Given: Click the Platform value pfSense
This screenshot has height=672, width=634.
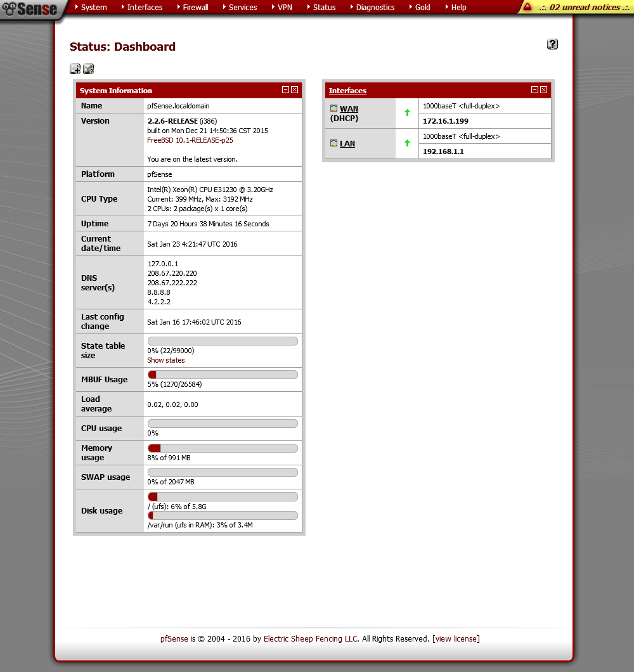Looking at the screenshot, I should 160,174.
